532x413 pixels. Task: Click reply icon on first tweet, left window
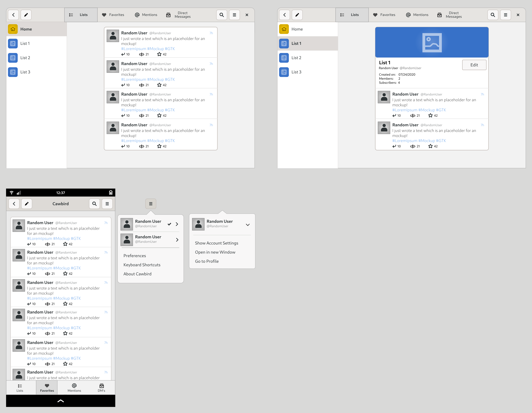123,54
